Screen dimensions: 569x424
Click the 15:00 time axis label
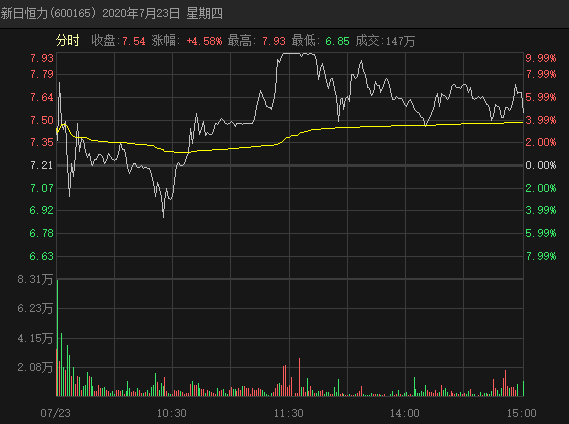pyautogui.click(x=521, y=413)
